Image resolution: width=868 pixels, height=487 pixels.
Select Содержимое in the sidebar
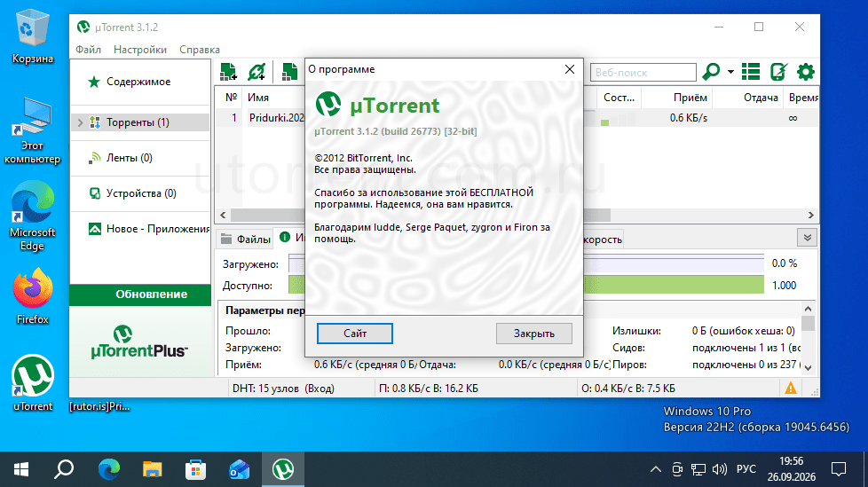coord(140,82)
